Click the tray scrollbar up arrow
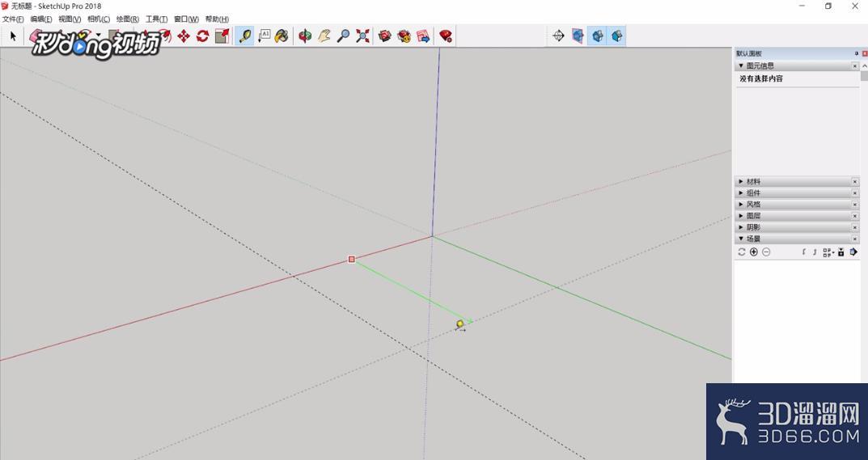The height and width of the screenshot is (460, 868). click(864, 65)
